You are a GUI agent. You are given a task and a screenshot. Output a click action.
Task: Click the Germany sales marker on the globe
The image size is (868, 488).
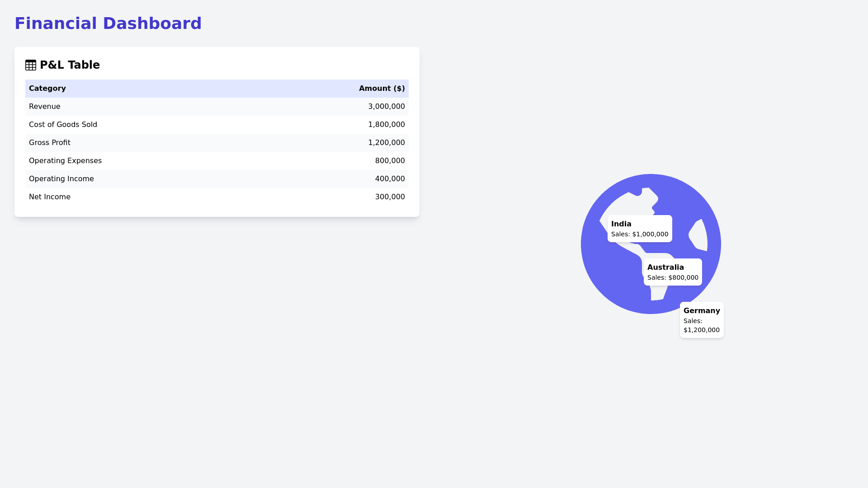coord(702,320)
